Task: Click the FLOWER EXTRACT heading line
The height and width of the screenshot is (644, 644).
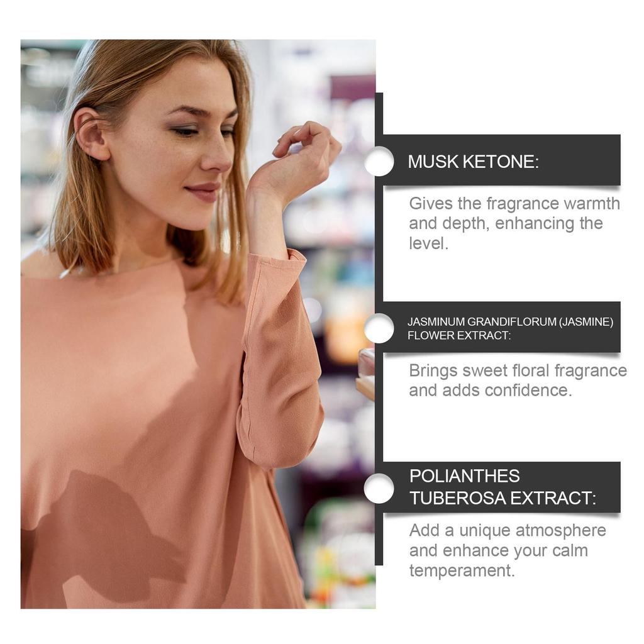Action: click(459, 335)
